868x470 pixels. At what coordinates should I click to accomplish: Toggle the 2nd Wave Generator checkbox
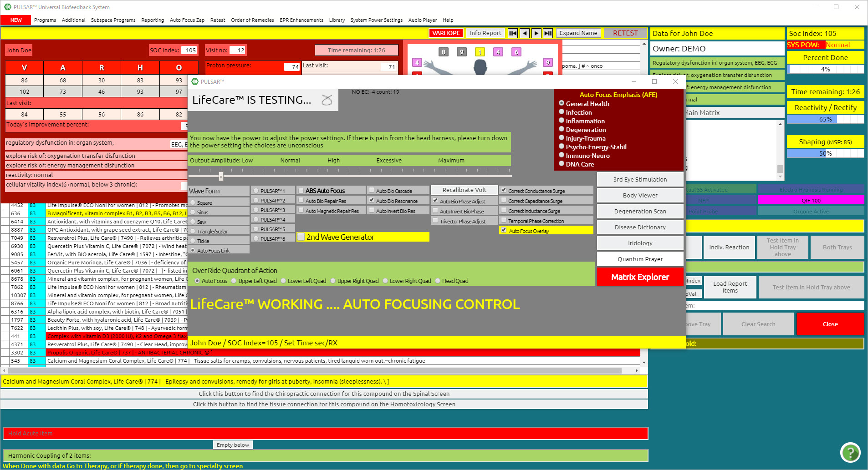[x=301, y=237]
